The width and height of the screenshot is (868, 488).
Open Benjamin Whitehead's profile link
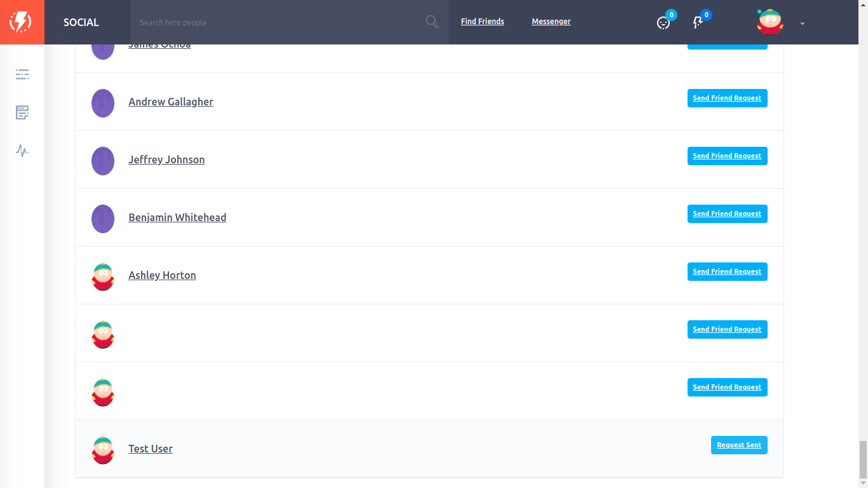click(177, 217)
